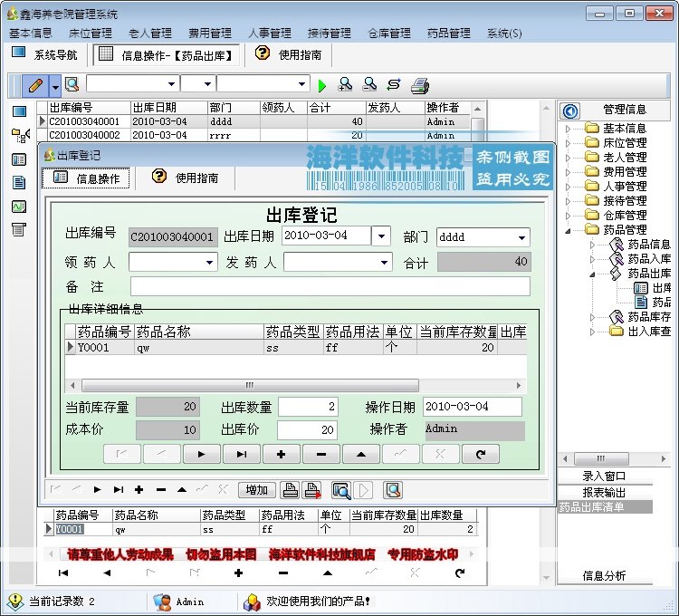Image resolution: width=679 pixels, height=616 pixels.
Task: Collapse the 药品管理 tree node
Action: [x=568, y=231]
